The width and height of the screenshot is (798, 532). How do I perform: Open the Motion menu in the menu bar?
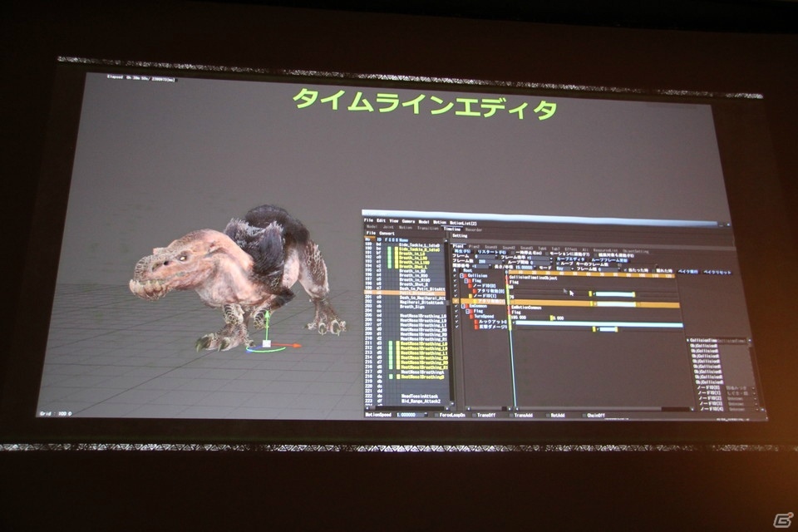440,223
